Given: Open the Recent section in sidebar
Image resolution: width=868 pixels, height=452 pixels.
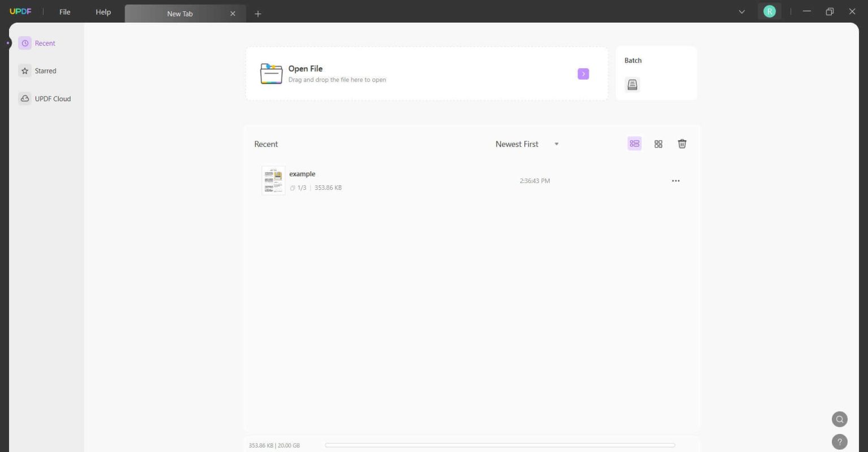Looking at the screenshot, I should tap(45, 43).
